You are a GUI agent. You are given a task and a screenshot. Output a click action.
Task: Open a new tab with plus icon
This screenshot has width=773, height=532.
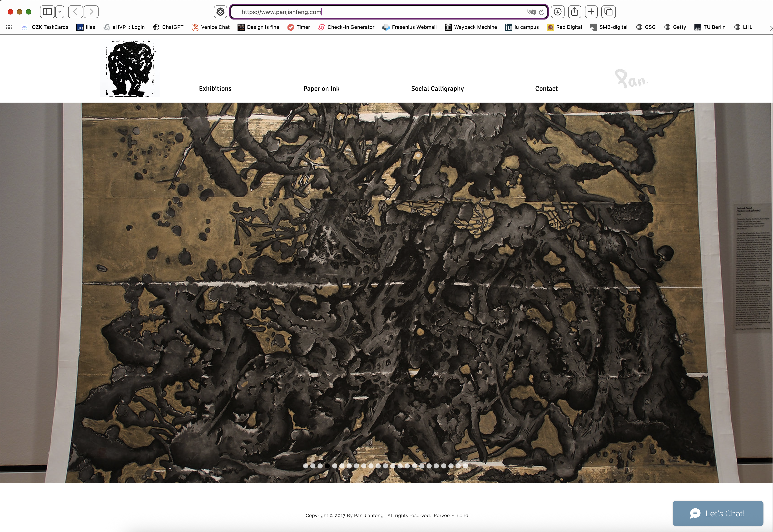[x=591, y=12]
